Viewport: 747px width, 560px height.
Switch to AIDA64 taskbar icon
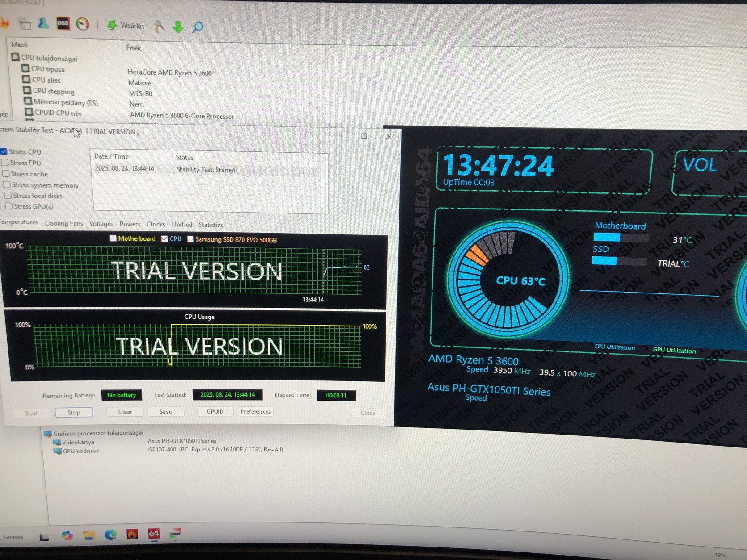[x=154, y=534]
